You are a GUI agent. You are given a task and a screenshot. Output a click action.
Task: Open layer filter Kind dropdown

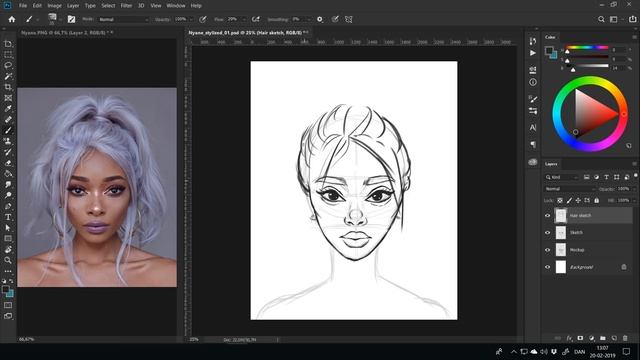[563, 177]
